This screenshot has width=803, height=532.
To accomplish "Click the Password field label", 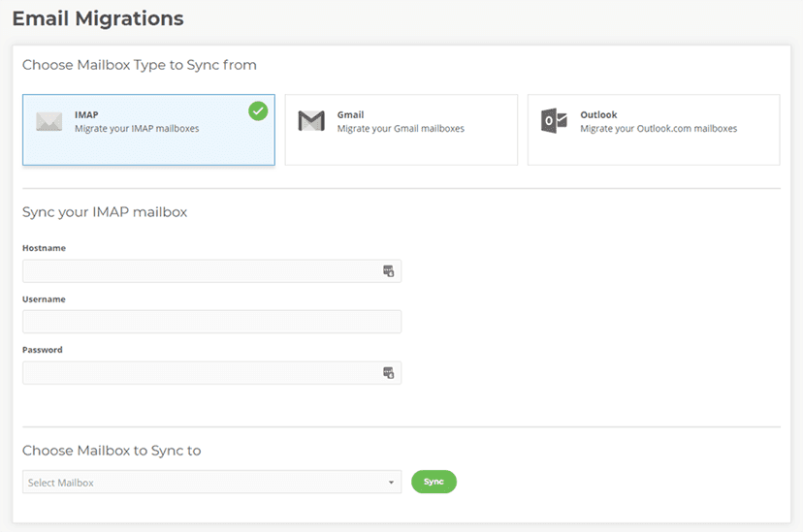I will click(x=43, y=350).
